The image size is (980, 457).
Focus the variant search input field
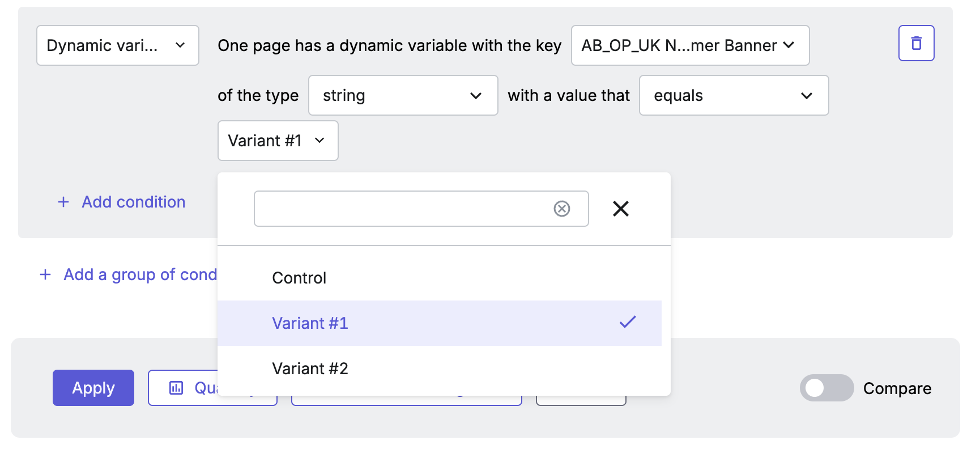(421, 209)
